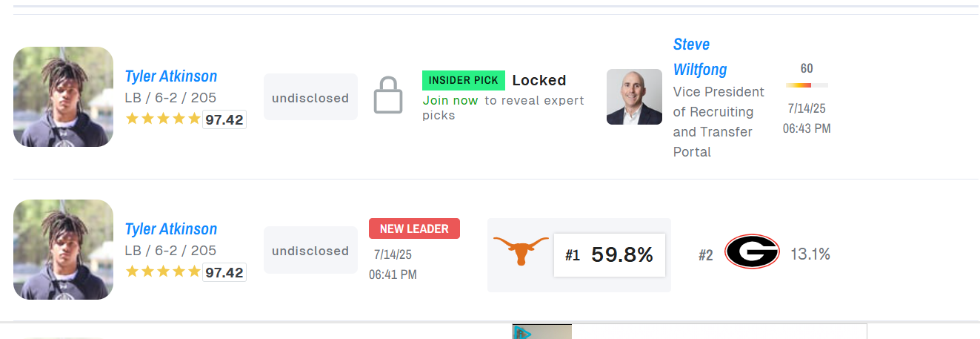Click the green INSIDER PICK badge
980x339 pixels.
pyautogui.click(x=464, y=80)
